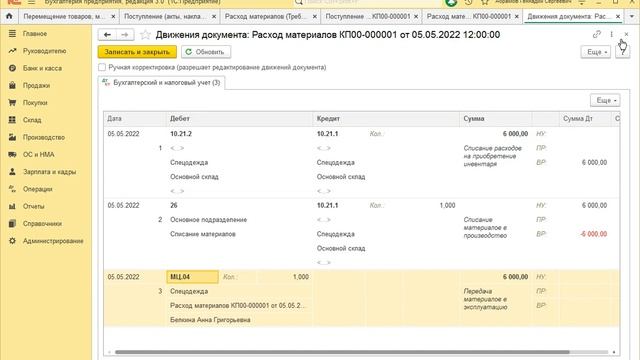Viewport: 640px width, 360px height.
Task: Open the three-dot form menu icon
Action: [611, 34]
